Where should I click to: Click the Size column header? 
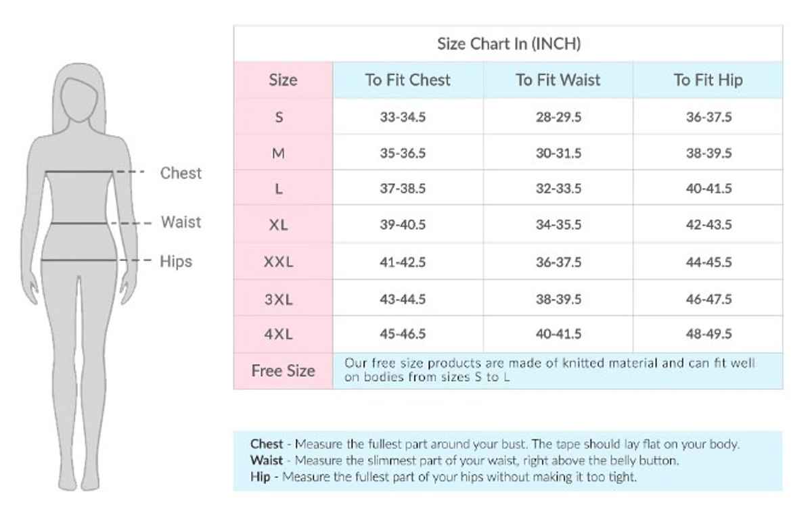(x=283, y=80)
